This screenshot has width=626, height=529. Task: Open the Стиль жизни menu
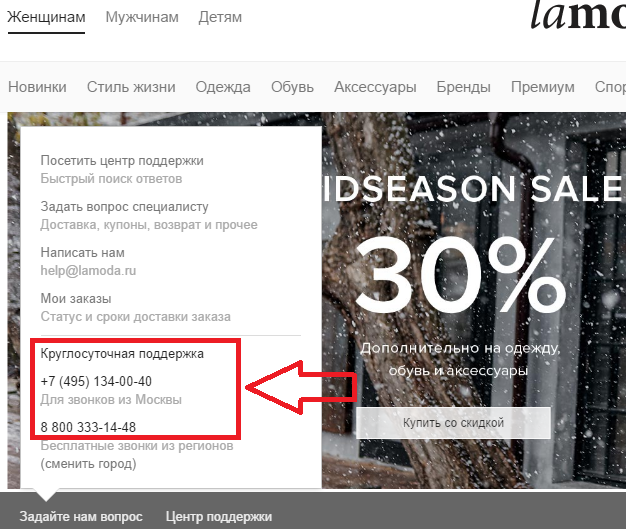[131, 87]
